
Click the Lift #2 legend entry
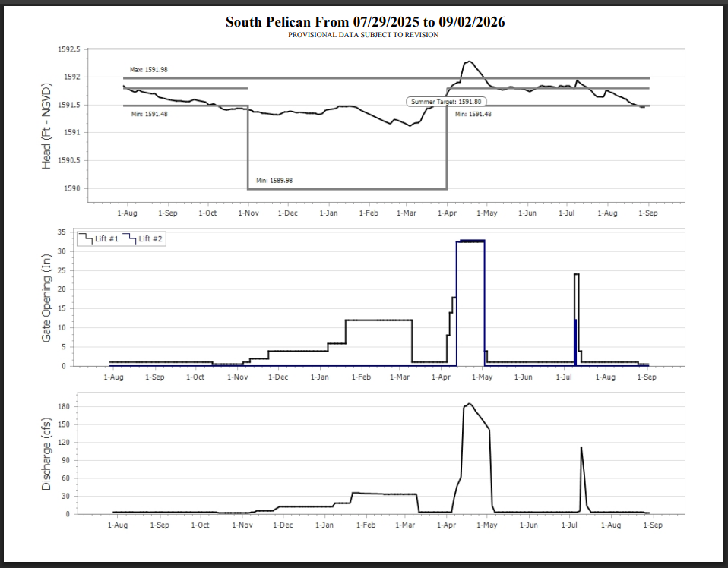(x=143, y=238)
